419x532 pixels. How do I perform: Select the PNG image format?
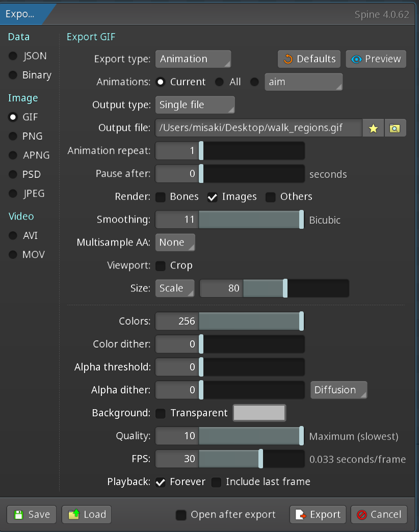point(13,136)
